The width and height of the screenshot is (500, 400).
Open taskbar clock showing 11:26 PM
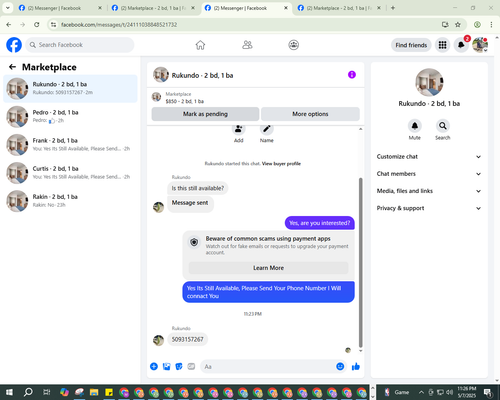467,392
